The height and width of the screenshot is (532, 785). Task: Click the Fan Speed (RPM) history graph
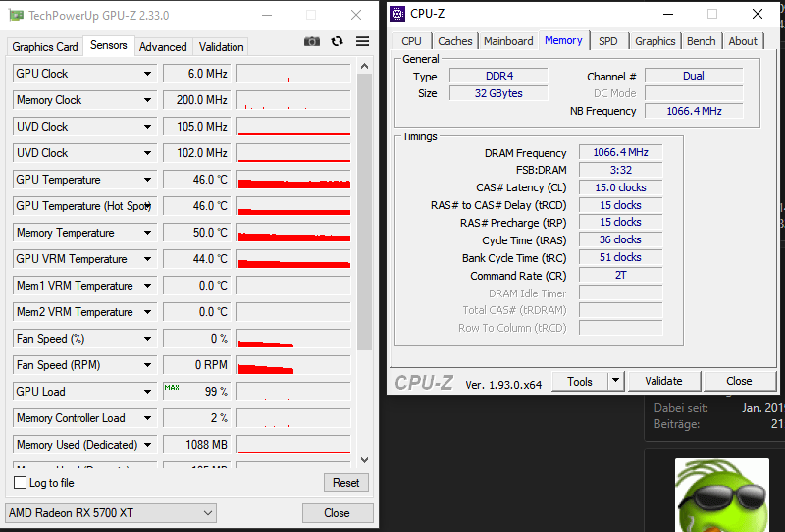coord(293,366)
